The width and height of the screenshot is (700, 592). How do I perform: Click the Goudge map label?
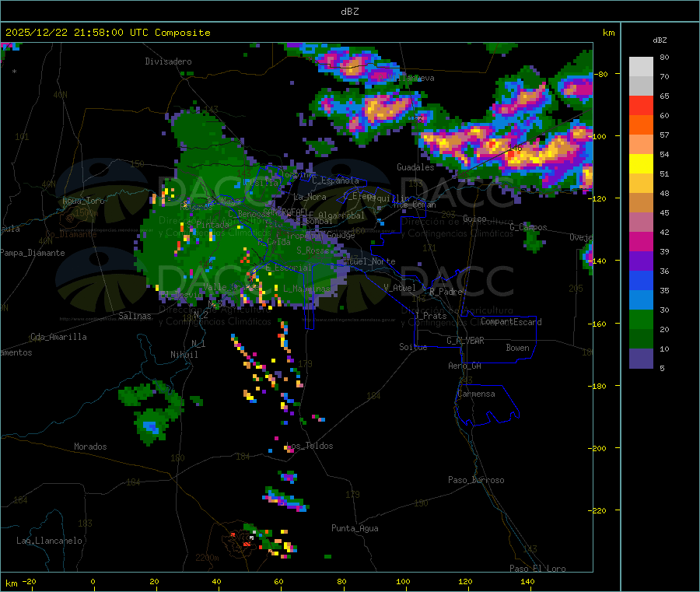tap(341, 235)
